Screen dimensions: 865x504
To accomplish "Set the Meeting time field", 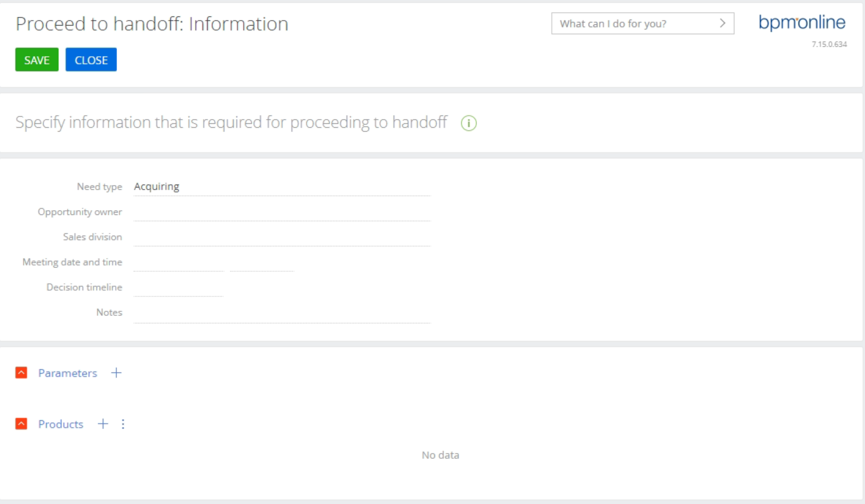I will [262, 263].
